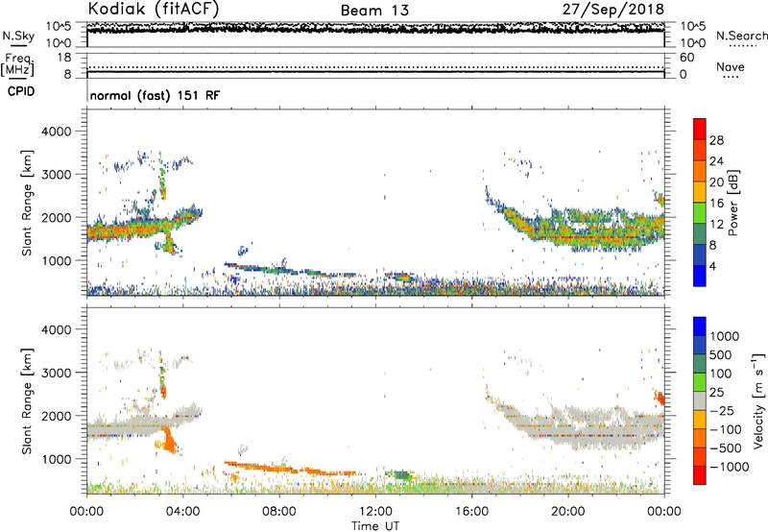Click the 'Freq. [MHz]' axis label
The width and height of the screenshot is (768, 532).
point(17,64)
